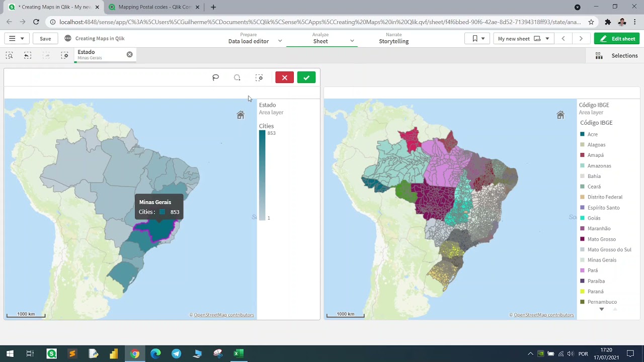Viewport: 644px width, 362px height.
Task: Open the Selections tool grid icon
Action: point(599,56)
